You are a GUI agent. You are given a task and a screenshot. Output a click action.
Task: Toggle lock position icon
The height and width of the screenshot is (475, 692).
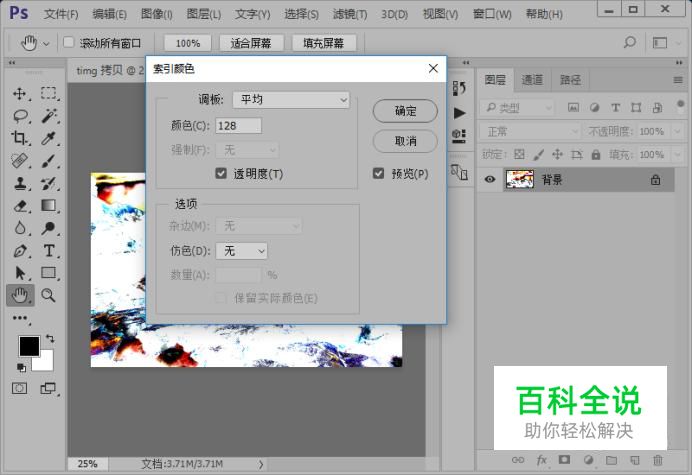(x=557, y=154)
